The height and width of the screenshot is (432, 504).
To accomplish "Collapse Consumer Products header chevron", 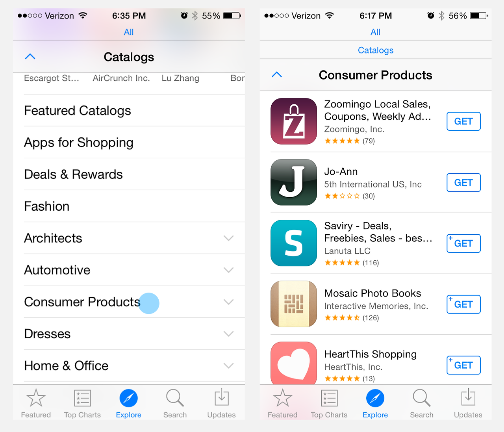I will point(277,75).
